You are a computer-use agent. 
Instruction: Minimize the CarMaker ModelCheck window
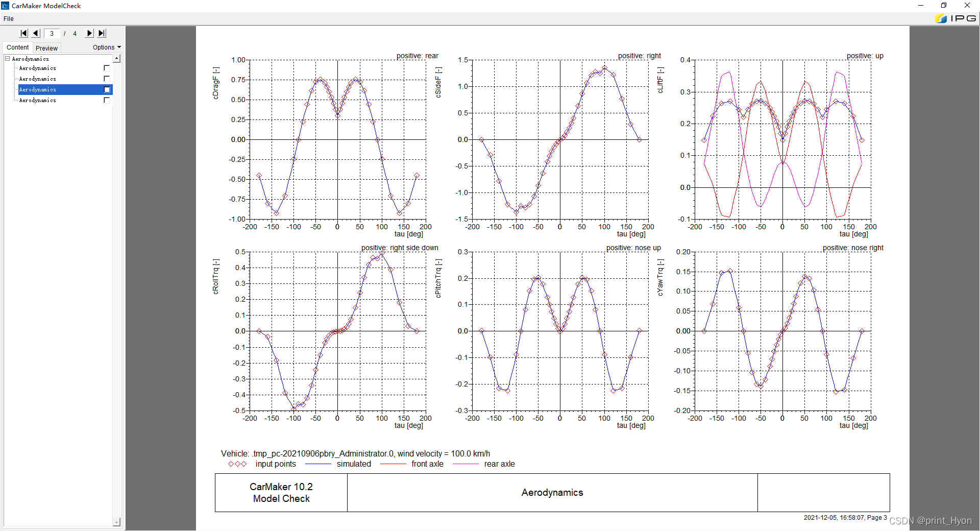921,6
